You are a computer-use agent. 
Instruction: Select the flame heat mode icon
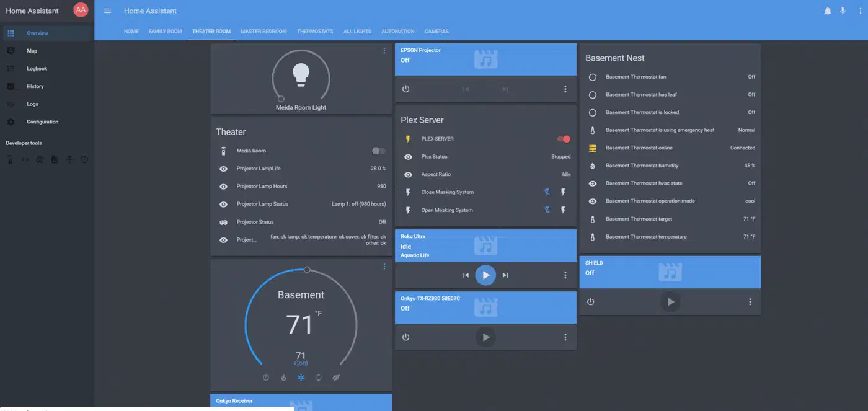coord(283,378)
